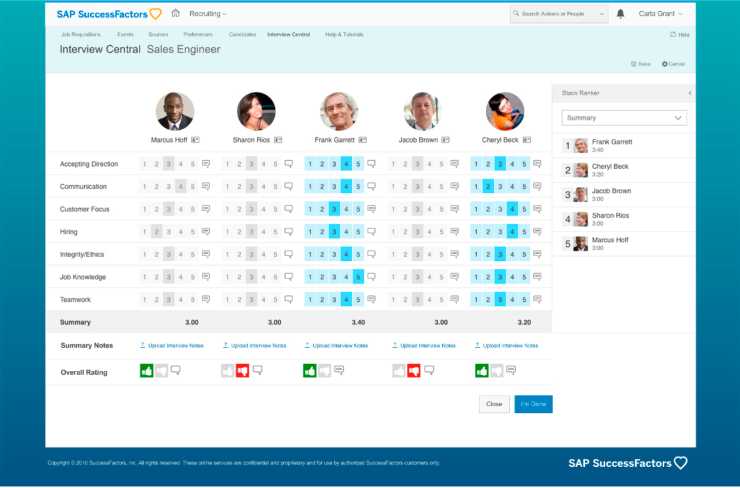740x488 pixels.
Task: Open the notifications bell
Action: (x=621, y=14)
